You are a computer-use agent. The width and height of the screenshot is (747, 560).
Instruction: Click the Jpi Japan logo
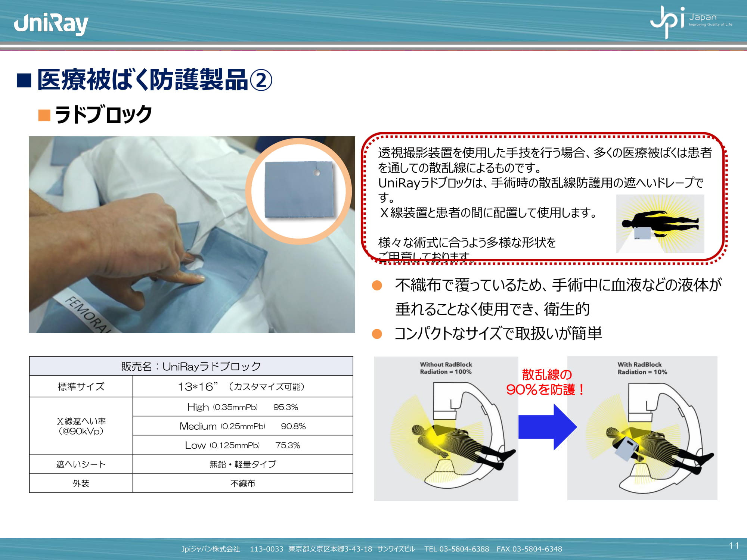click(x=691, y=22)
